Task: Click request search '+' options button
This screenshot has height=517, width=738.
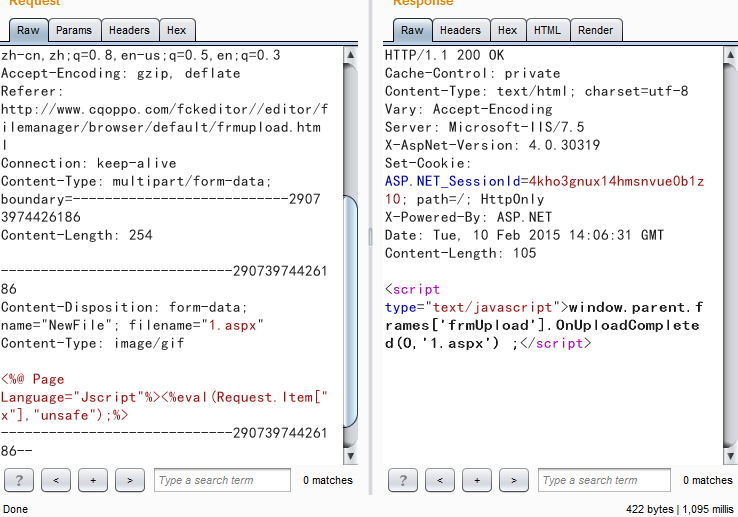Action: 93,480
